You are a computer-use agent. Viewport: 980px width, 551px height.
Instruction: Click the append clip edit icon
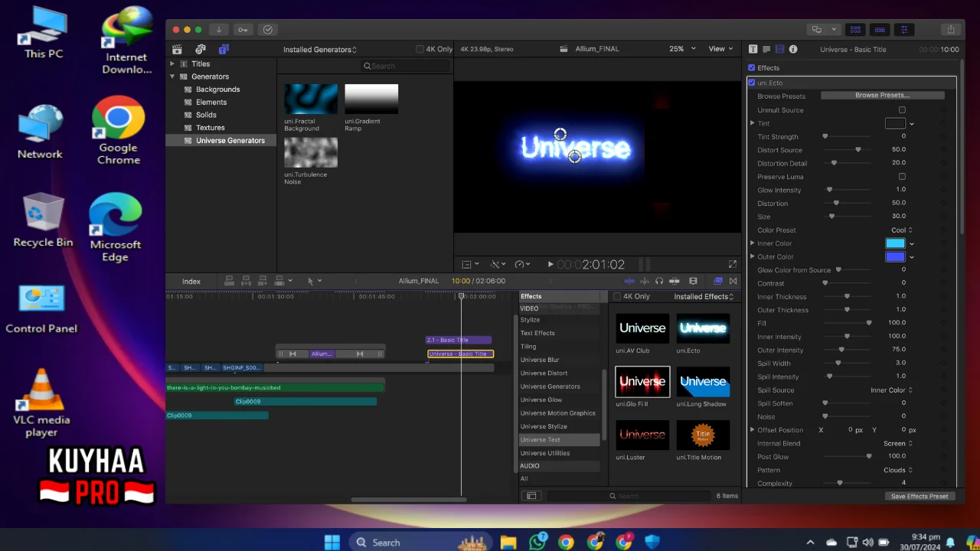coord(262,281)
